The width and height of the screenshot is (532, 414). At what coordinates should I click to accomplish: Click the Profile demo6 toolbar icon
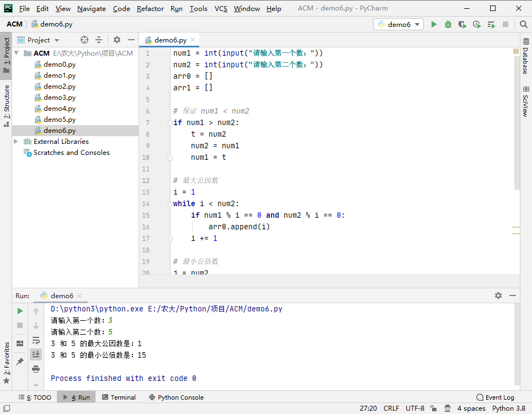tap(477, 24)
